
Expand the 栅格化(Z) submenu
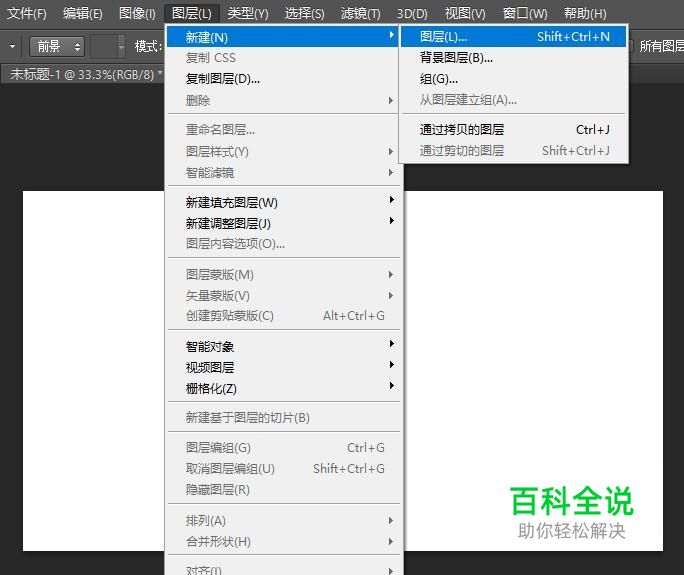284,388
